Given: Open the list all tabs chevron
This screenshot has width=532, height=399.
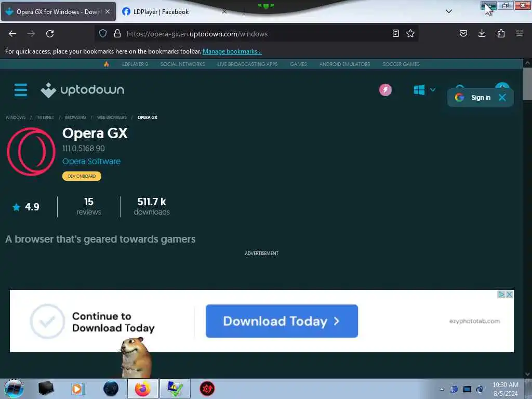Looking at the screenshot, I should pyautogui.click(x=449, y=11).
